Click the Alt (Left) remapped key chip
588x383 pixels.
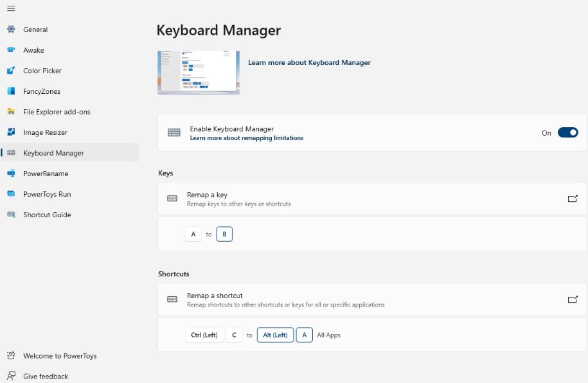click(275, 335)
